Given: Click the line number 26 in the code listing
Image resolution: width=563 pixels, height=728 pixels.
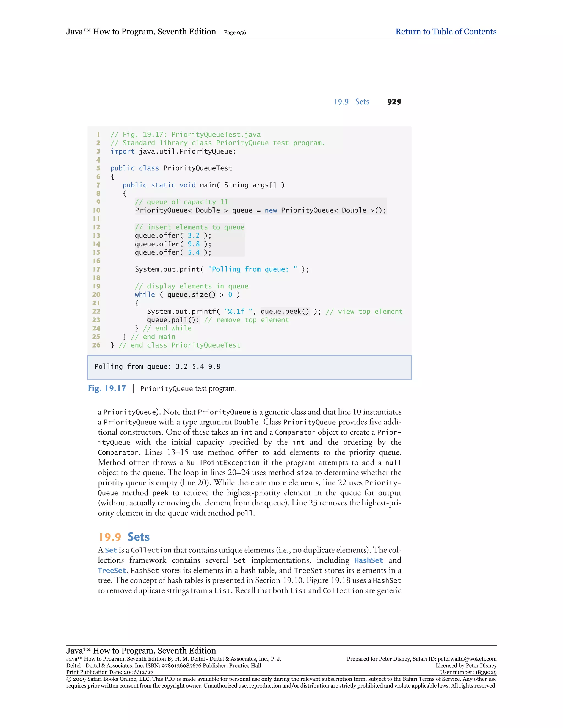Looking at the screenshot, I should (x=96, y=345).
